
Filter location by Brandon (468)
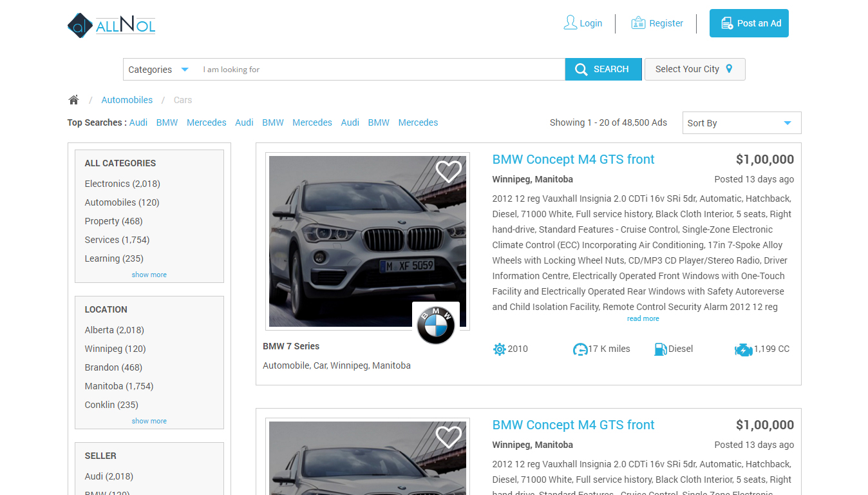point(113,367)
